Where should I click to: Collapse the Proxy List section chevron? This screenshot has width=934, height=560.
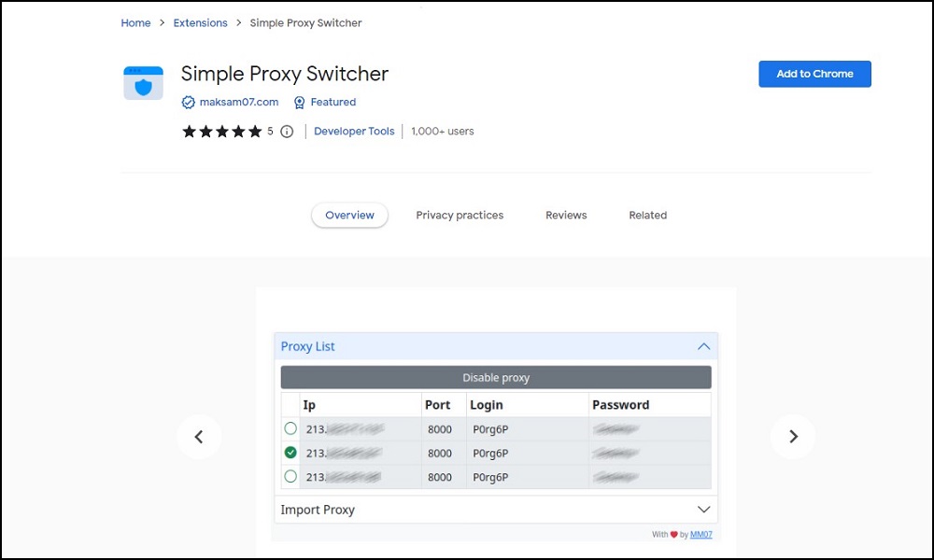click(x=703, y=346)
